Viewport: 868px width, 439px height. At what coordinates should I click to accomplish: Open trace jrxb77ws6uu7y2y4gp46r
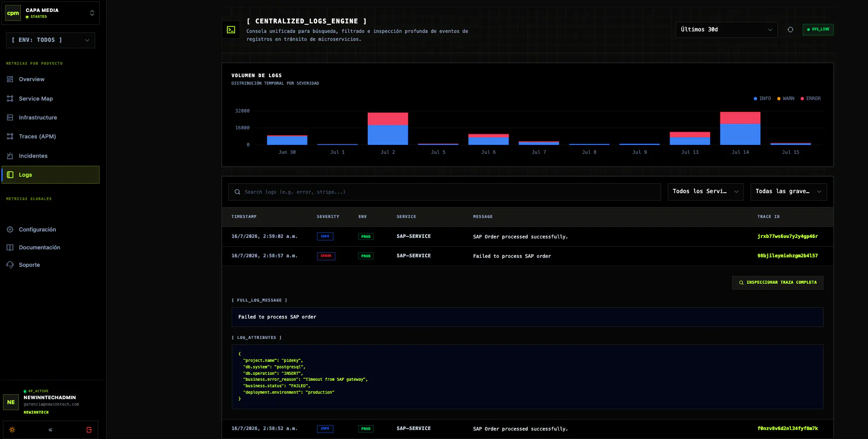coord(787,236)
